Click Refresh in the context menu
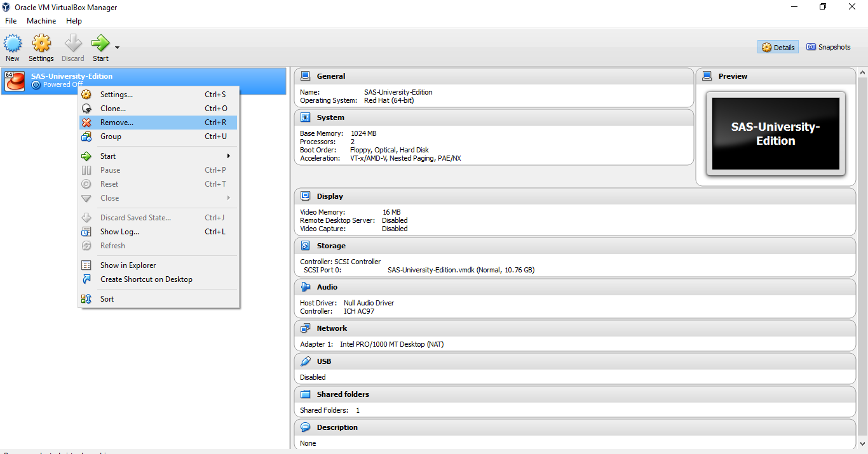The height and width of the screenshot is (454, 868). click(158, 246)
